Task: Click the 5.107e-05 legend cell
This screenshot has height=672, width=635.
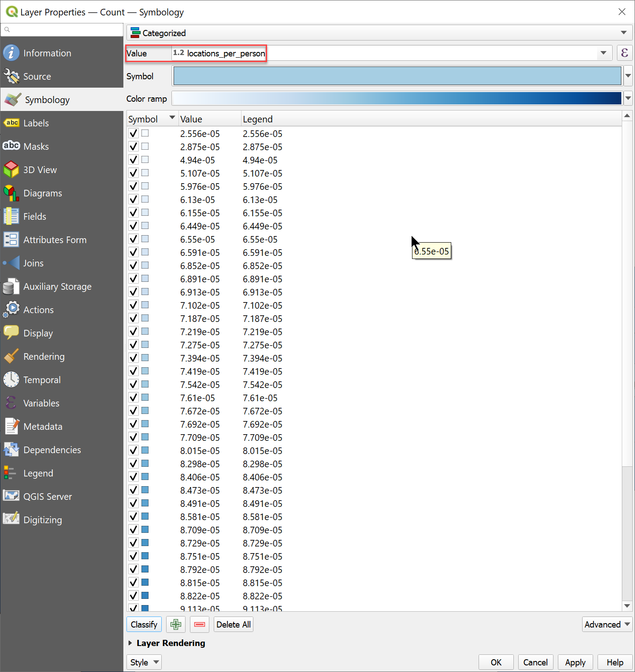Action: point(263,173)
